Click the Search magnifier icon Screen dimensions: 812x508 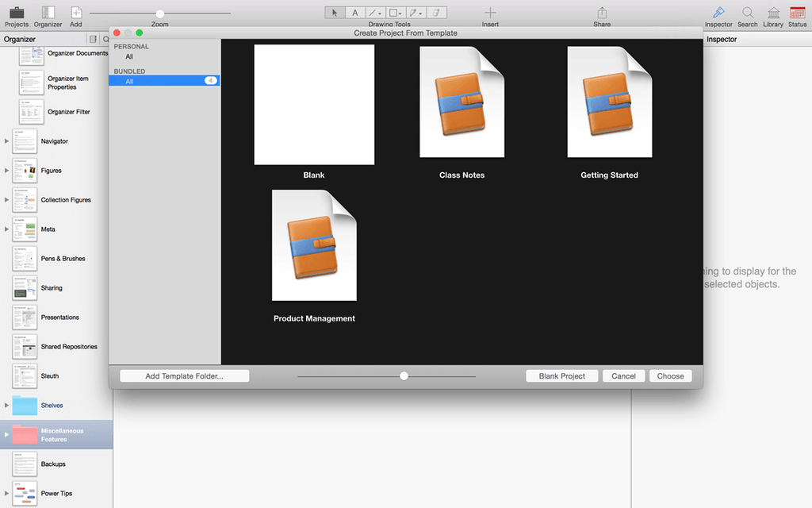(747, 13)
